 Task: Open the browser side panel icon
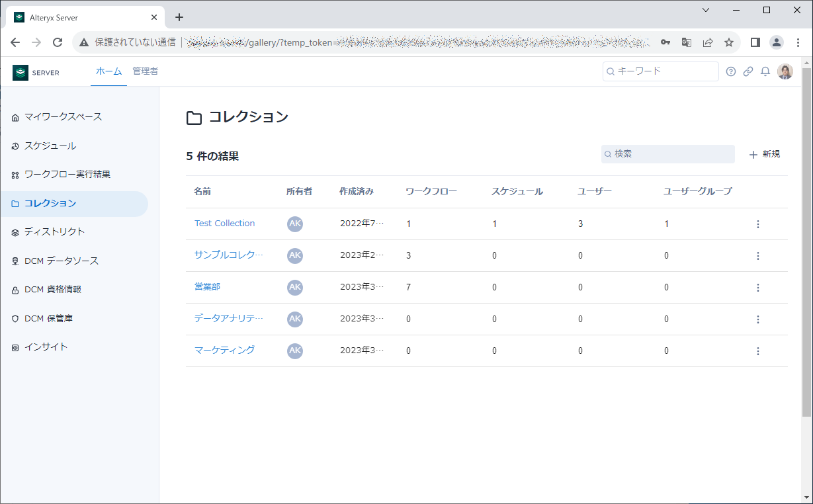tap(755, 42)
